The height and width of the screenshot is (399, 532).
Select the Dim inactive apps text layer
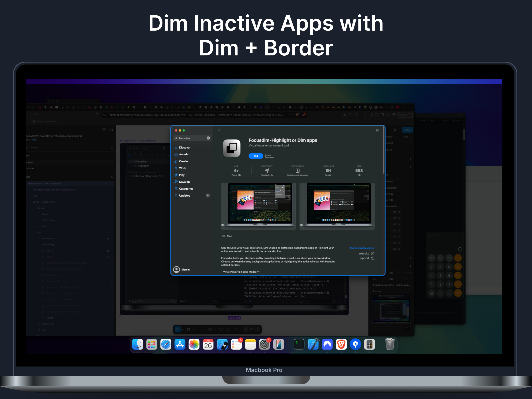[x=70, y=190]
